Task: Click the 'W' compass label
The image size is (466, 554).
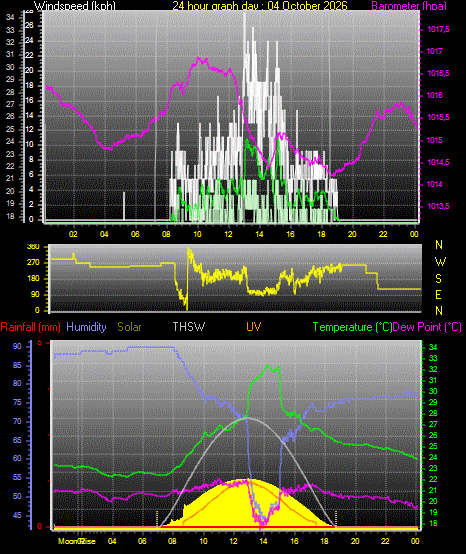Action: [x=440, y=262]
